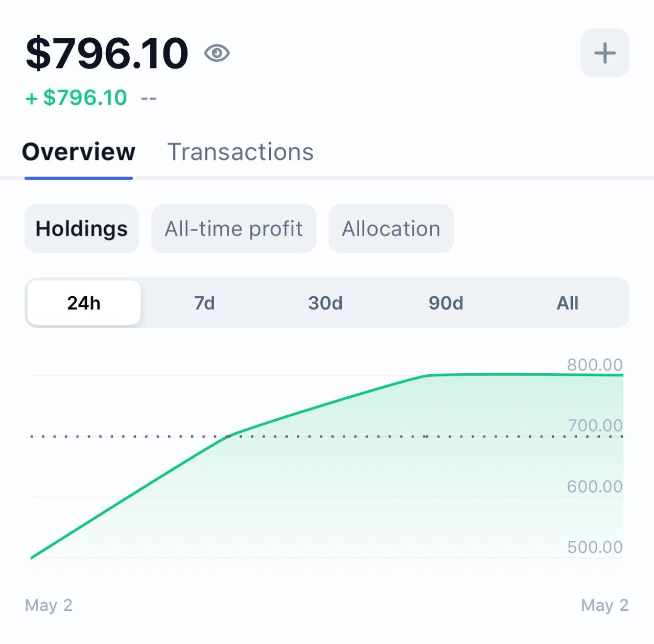654x644 pixels.
Task: Switch to the Overview tab
Action: tap(79, 152)
